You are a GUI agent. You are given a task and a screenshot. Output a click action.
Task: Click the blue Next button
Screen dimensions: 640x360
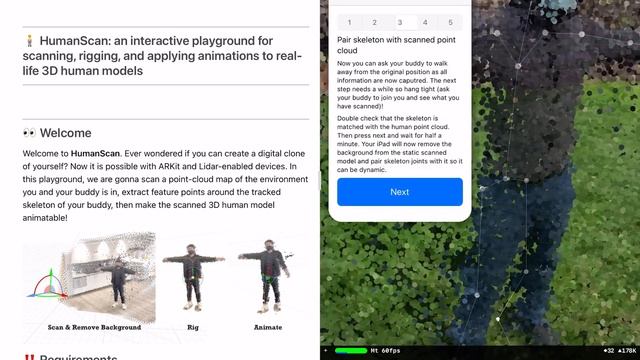click(x=400, y=192)
